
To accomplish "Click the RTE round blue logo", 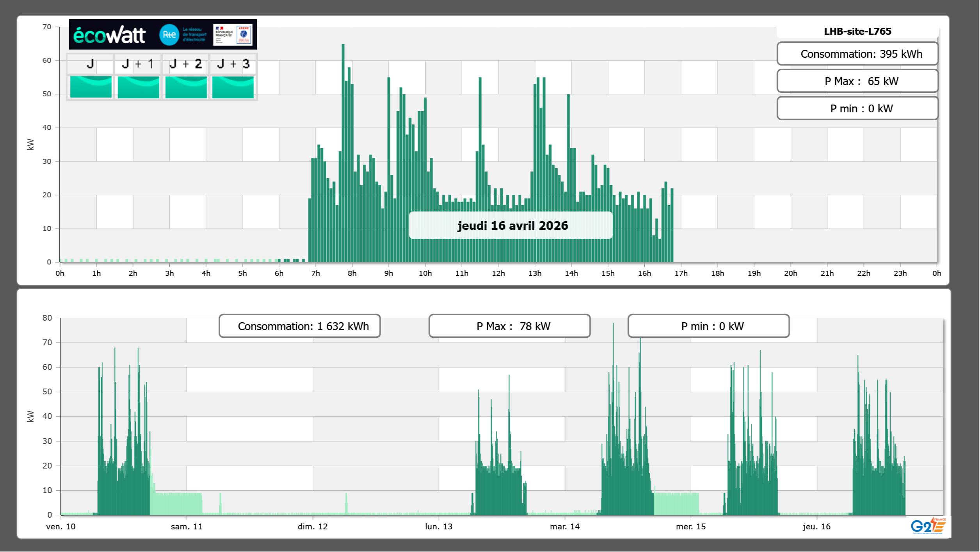I will (169, 35).
